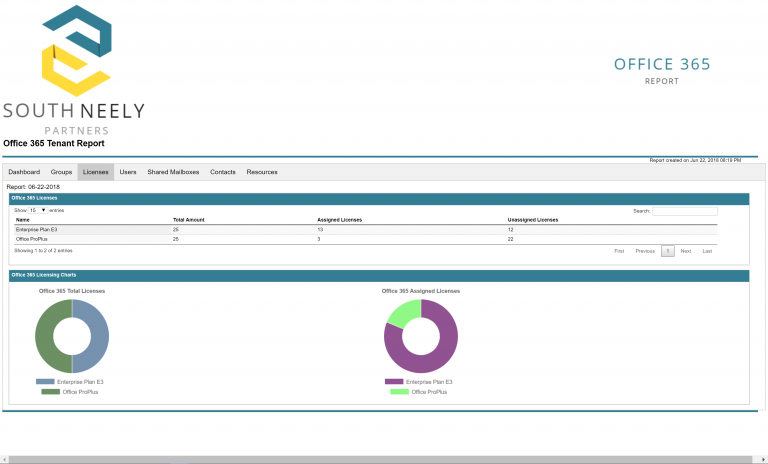Click the Office 365 Licenses panel header
Screen dimensions: 768x464
379,198
